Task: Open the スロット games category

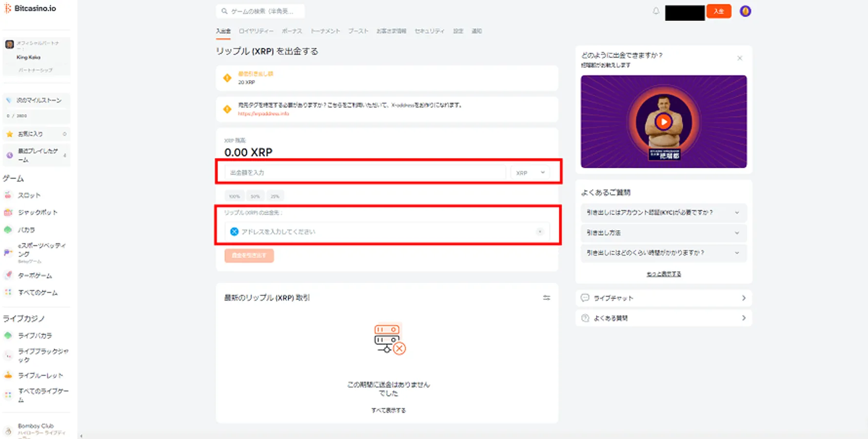Action: point(29,195)
